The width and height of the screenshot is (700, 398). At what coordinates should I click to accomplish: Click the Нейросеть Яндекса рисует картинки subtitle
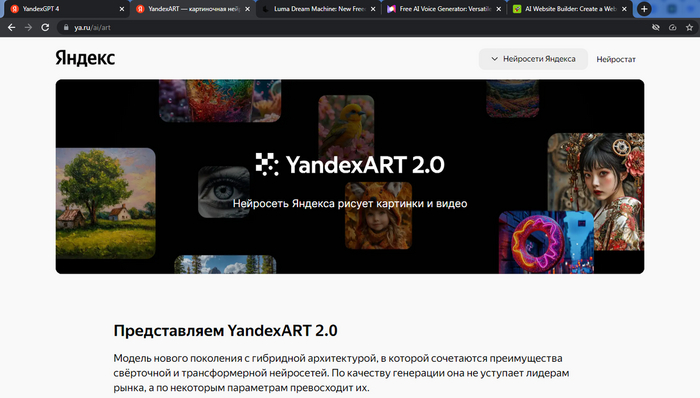(350, 203)
